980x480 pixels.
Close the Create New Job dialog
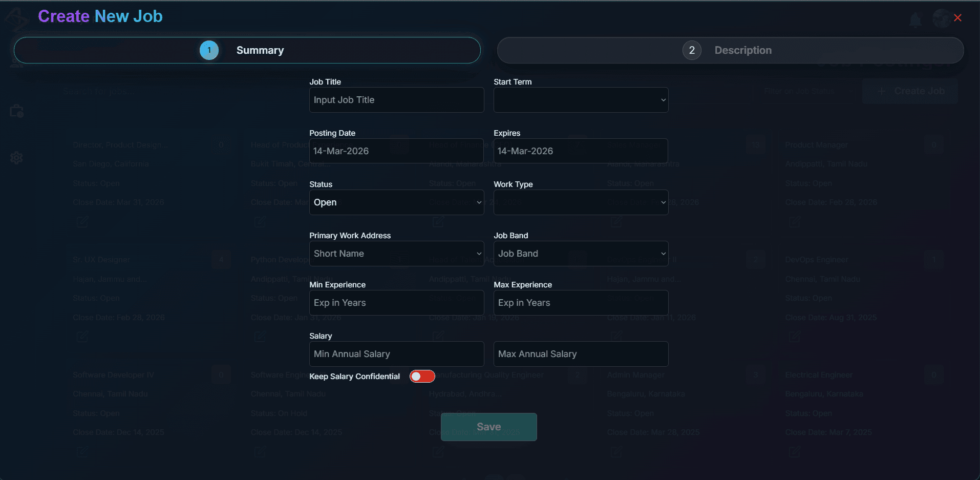pos(958,17)
